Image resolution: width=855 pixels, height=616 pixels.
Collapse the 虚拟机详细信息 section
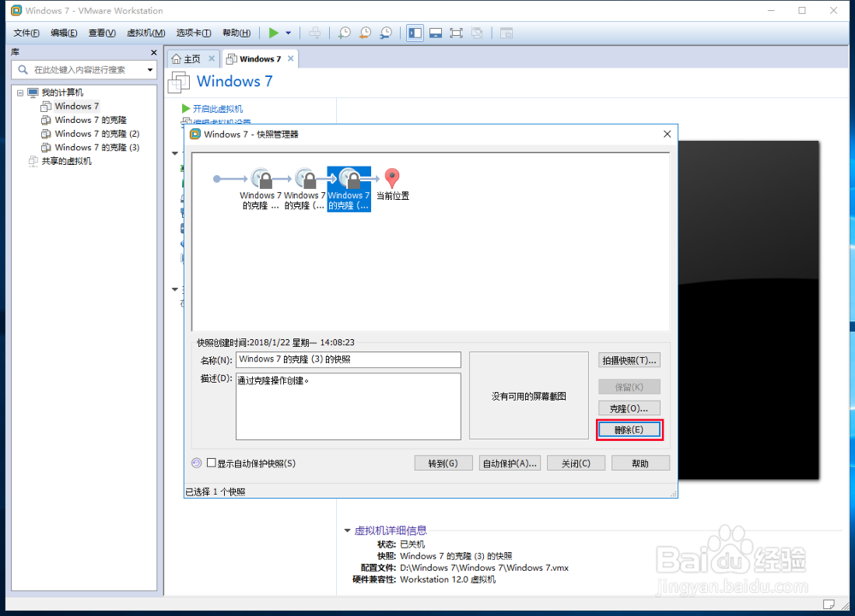[347, 531]
